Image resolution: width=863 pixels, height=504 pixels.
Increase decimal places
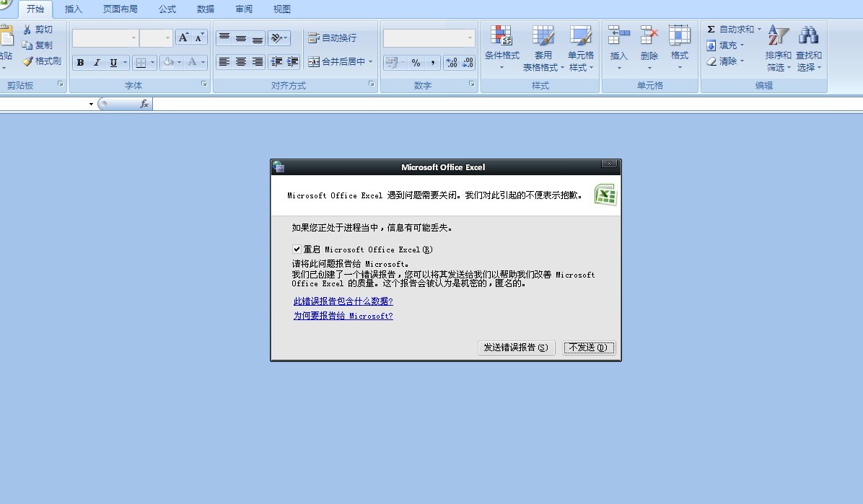pyautogui.click(x=451, y=62)
